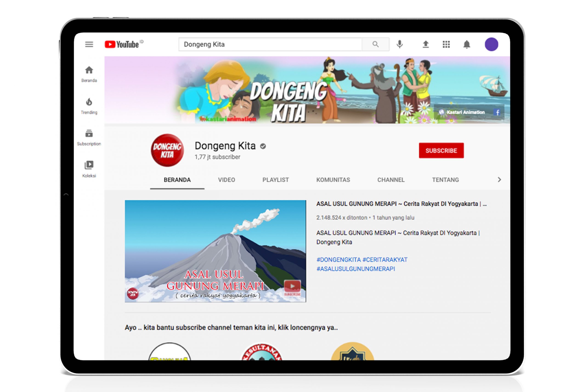This screenshot has width=588, height=392.
Task: Open the KOMUNITAS tab
Action: (333, 180)
